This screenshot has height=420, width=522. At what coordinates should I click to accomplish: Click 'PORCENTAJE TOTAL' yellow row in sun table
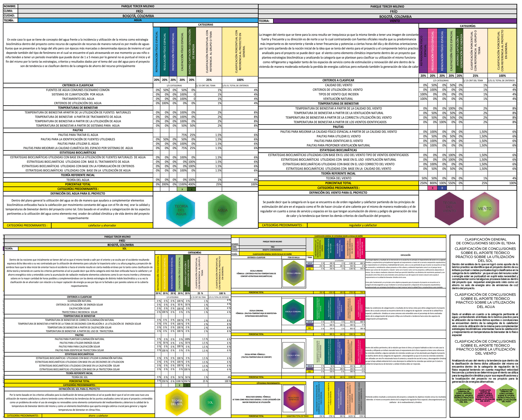(79, 381)
